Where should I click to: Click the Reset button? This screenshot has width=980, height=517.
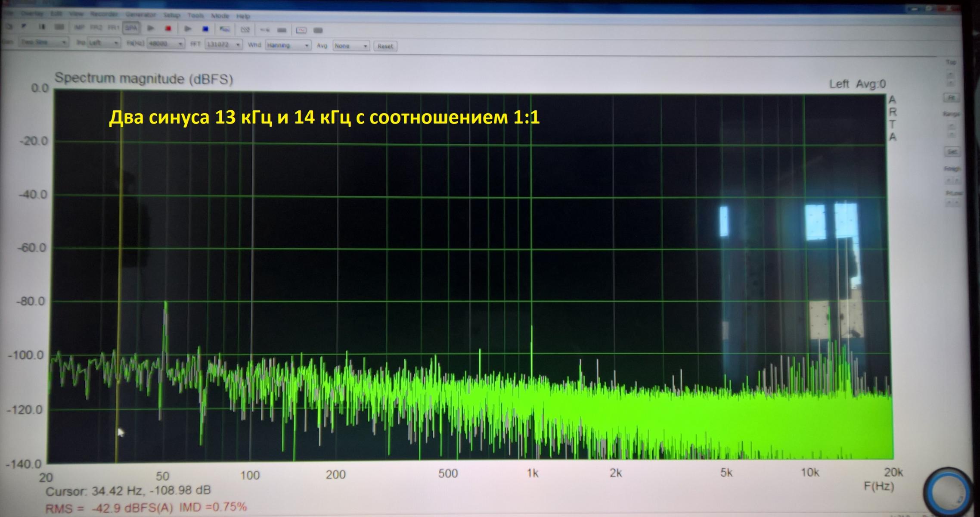tap(385, 46)
